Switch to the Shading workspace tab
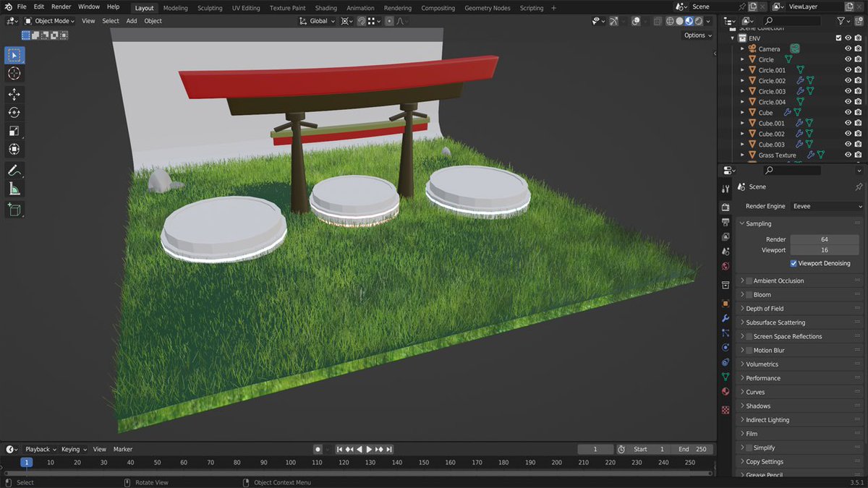This screenshot has height=488, width=868. [x=326, y=8]
